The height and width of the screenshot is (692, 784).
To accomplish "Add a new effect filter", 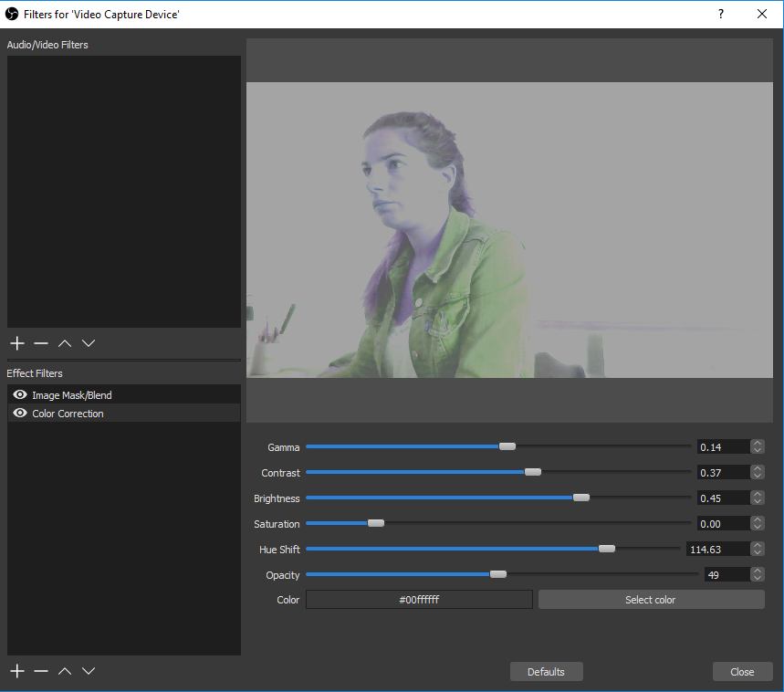I will (x=16, y=671).
